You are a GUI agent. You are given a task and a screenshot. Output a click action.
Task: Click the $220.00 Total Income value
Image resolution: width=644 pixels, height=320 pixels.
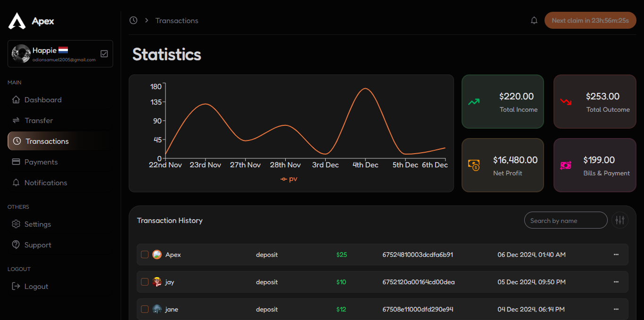517,96
